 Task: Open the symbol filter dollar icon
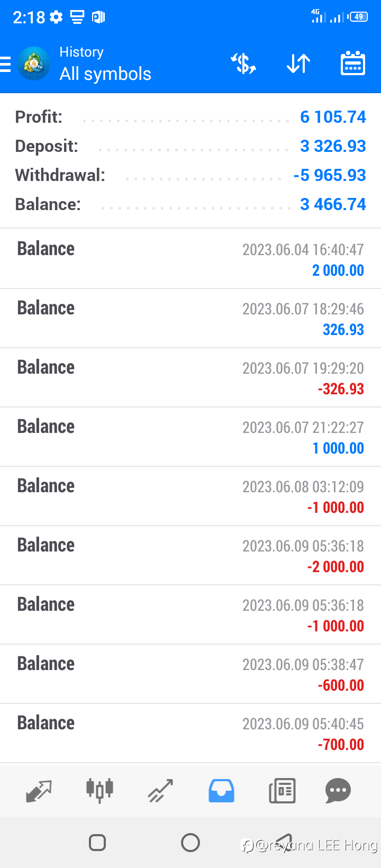tap(243, 64)
